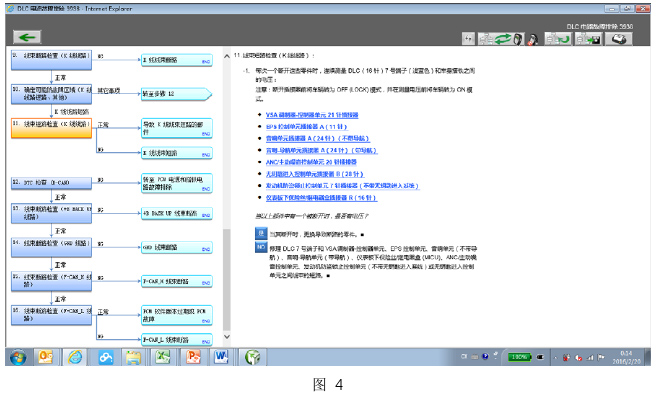Open Word from the taskbar

pos(221,357)
